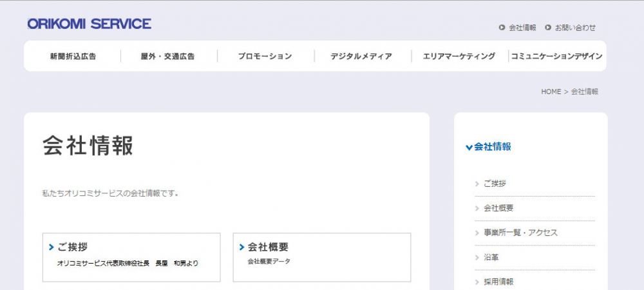
Task: Click the circle arrow icon beside お問い合わせ
Action: (x=548, y=28)
